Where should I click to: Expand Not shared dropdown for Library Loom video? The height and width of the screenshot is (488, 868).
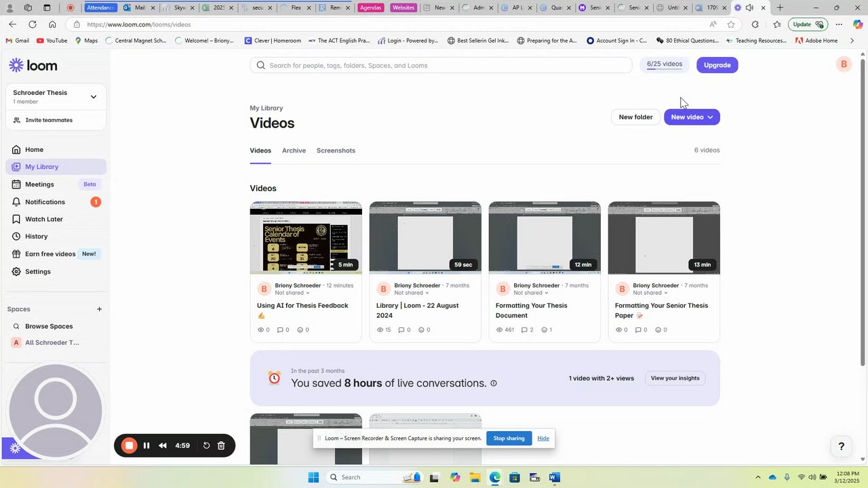click(x=412, y=293)
